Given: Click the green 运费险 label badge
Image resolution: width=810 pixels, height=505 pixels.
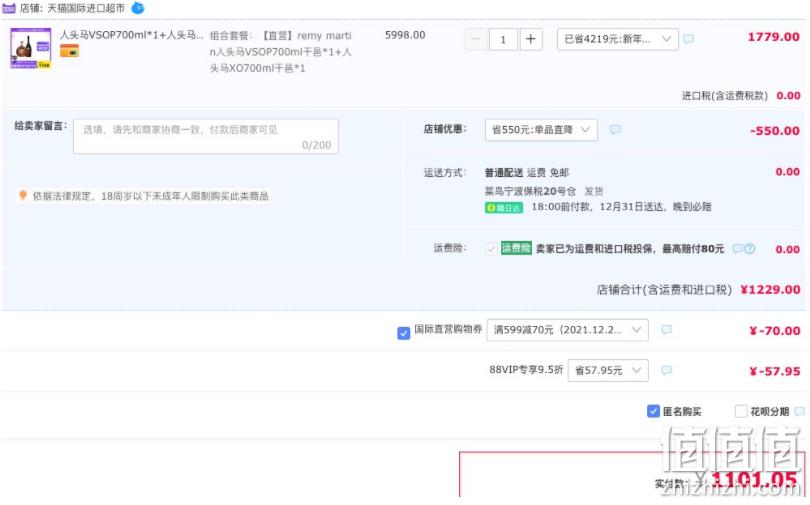Looking at the screenshot, I should click(x=516, y=248).
